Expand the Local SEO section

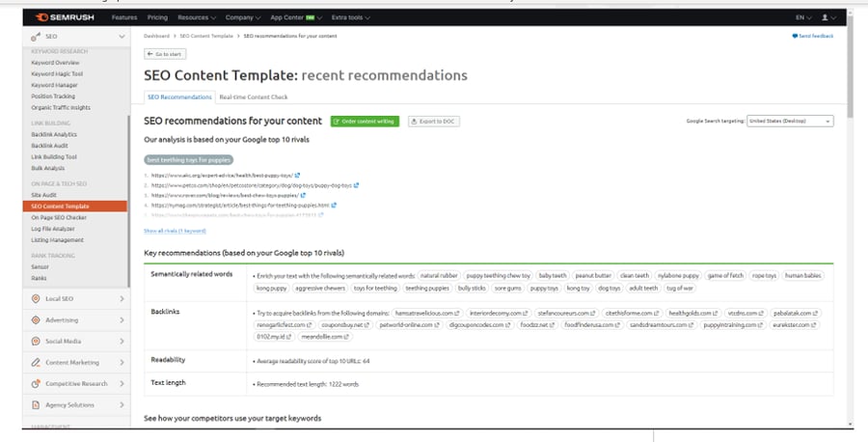pyautogui.click(x=122, y=298)
